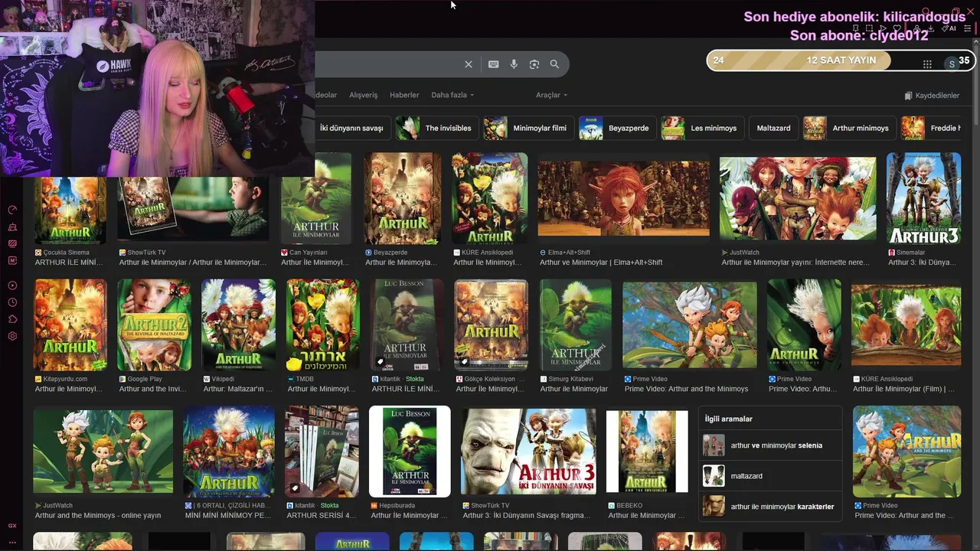Open Arthur ve Minimoylar | Elma+Alt+Shift title link
The image size is (980, 551).
click(601, 262)
